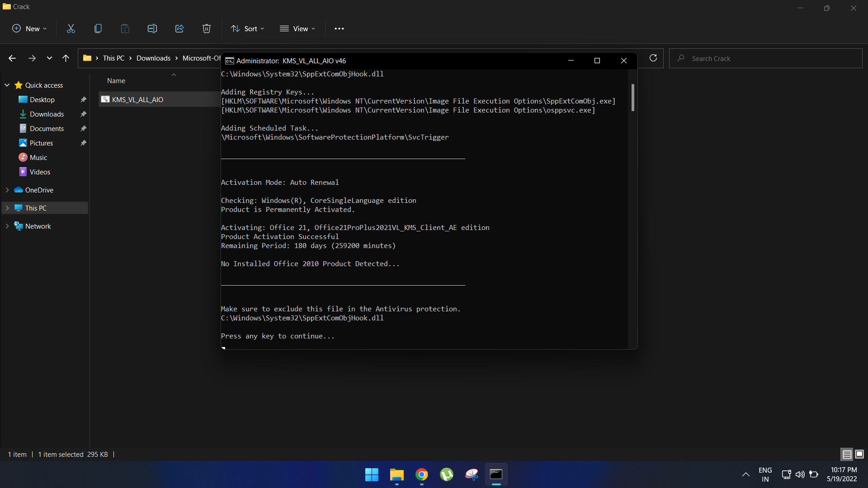Expand the Network tree node
Screen dimensions: 868x488
point(7,226)
